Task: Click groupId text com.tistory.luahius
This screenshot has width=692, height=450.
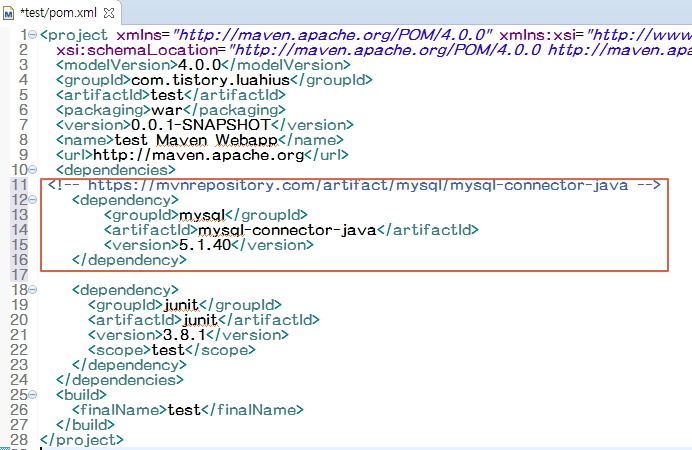Action: [211, 80]
